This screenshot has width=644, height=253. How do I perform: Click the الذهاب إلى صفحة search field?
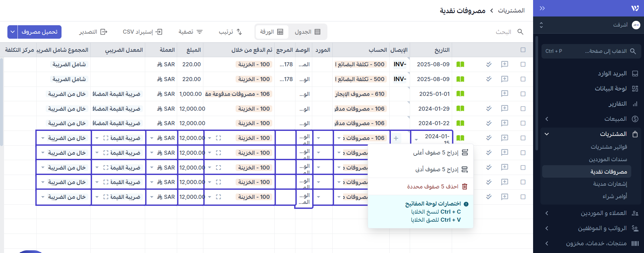point(591,51)
